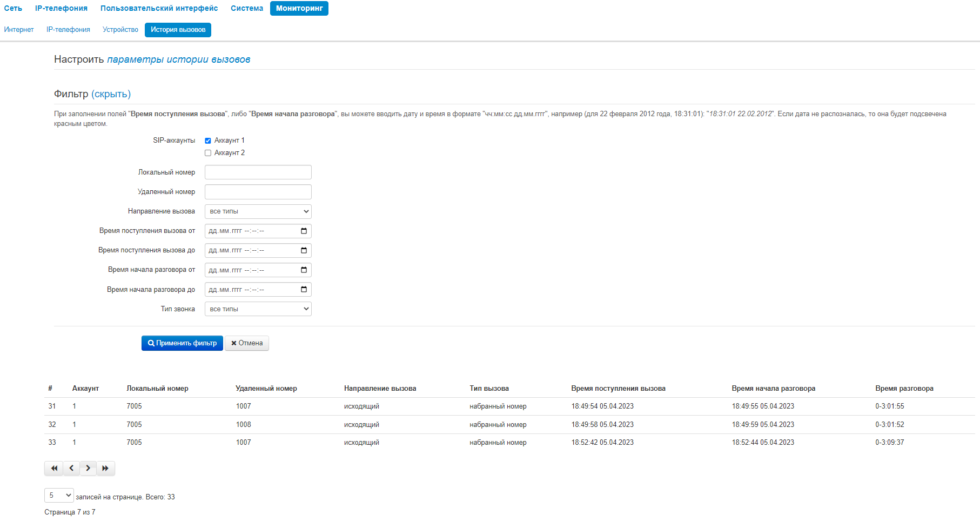
Task: Open Система main menu
Action: [x=247, y=8]
